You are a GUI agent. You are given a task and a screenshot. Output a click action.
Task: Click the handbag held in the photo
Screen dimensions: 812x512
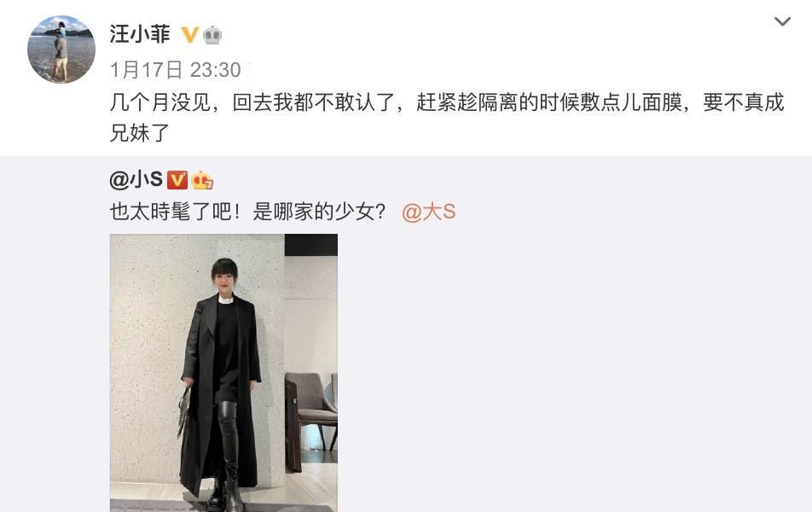[184, 409]
